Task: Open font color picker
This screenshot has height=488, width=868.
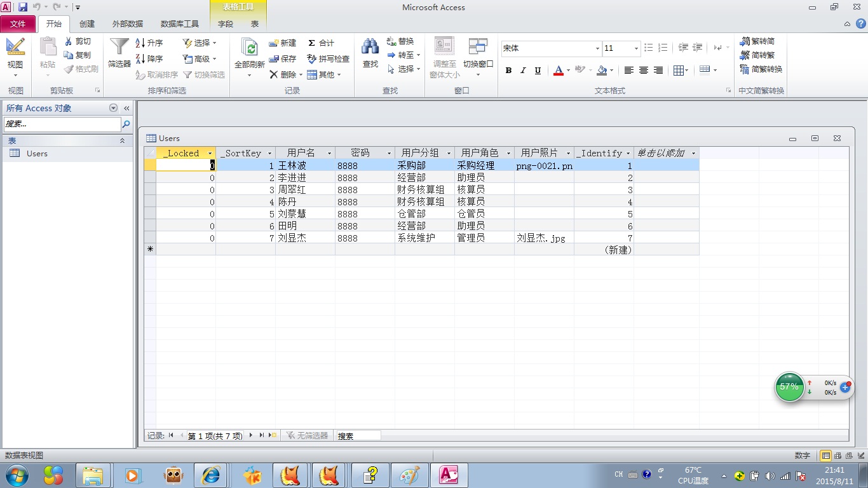Action: 569,70
